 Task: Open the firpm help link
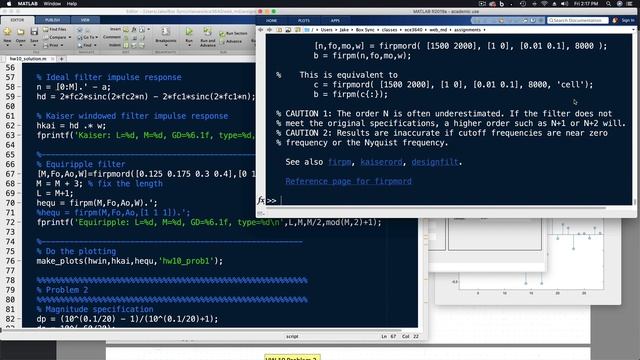point(339,162)
